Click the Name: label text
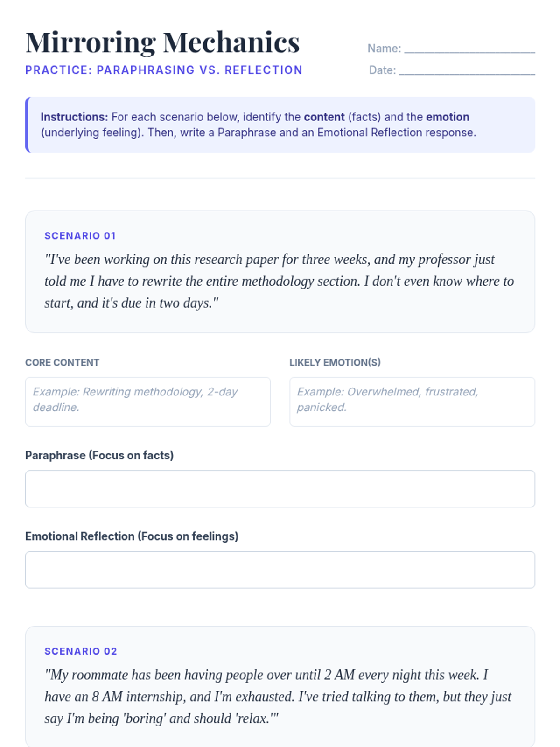This screenshot has width=560, height=747. tap(384, 49)
